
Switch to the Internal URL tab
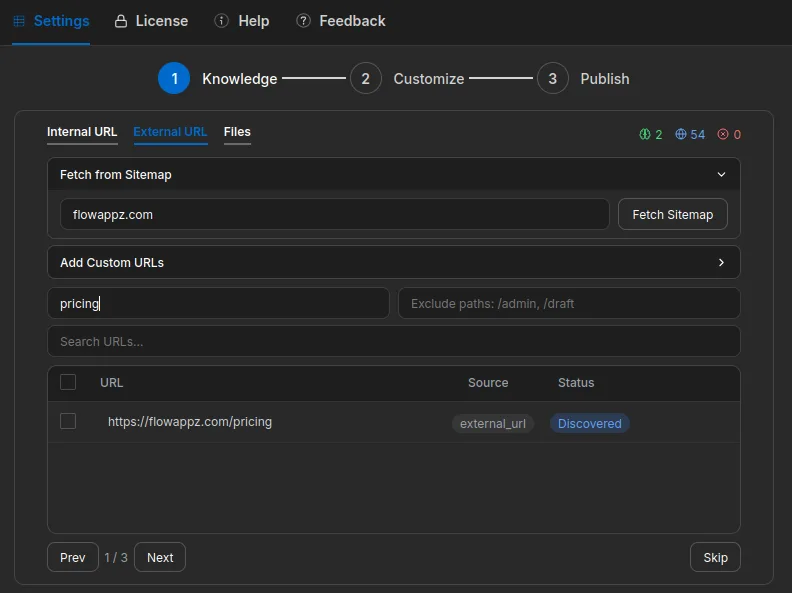(82, 132)
